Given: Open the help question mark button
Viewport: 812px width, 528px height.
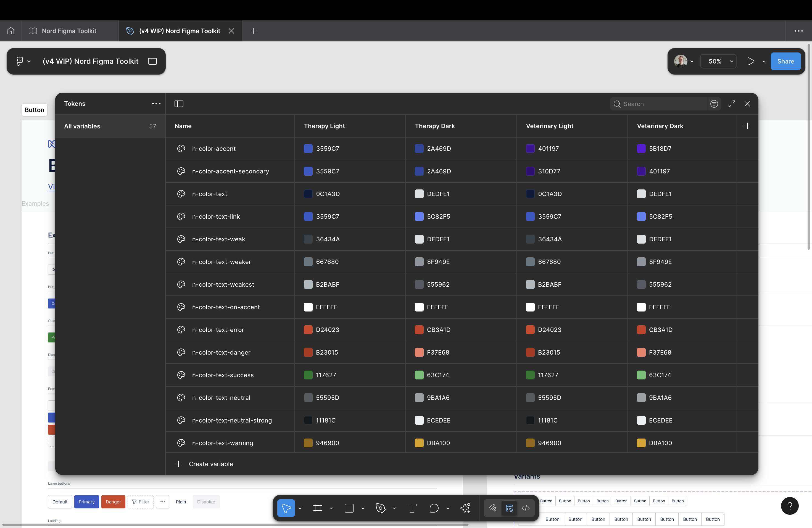Looking at the screenshot, I should point(789,506).
